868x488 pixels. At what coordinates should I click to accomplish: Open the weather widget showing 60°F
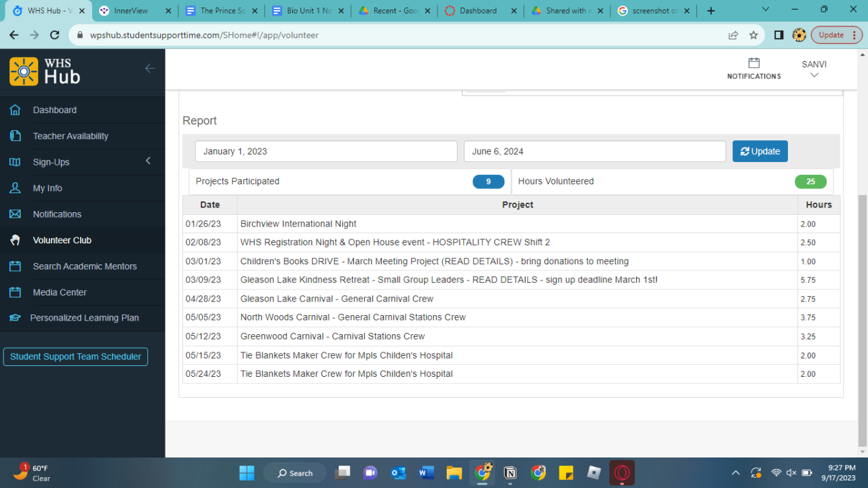pyautogui.click(x=32, y=472)
